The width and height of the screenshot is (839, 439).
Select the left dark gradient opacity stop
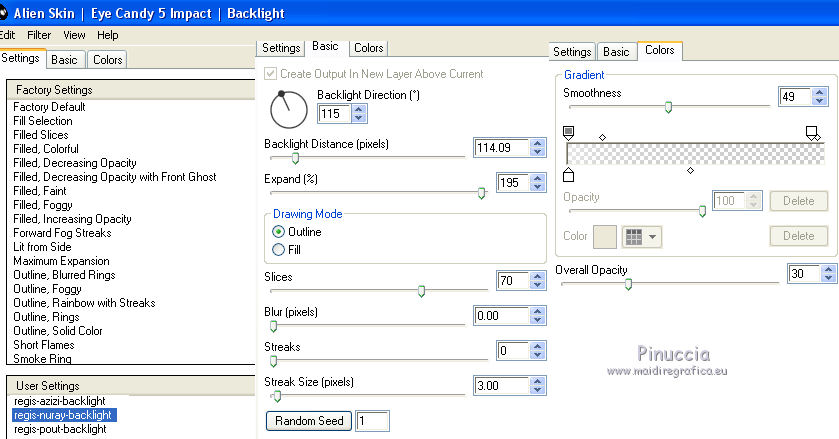pyautogui.click(x=569, y=132)
